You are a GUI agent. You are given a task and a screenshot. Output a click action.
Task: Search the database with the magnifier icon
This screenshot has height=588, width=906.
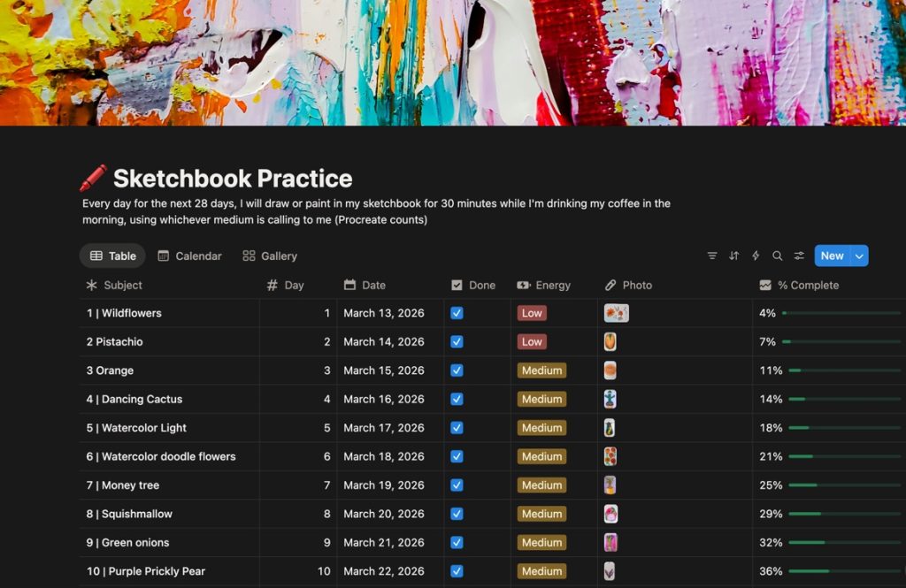tap(777, 256)
